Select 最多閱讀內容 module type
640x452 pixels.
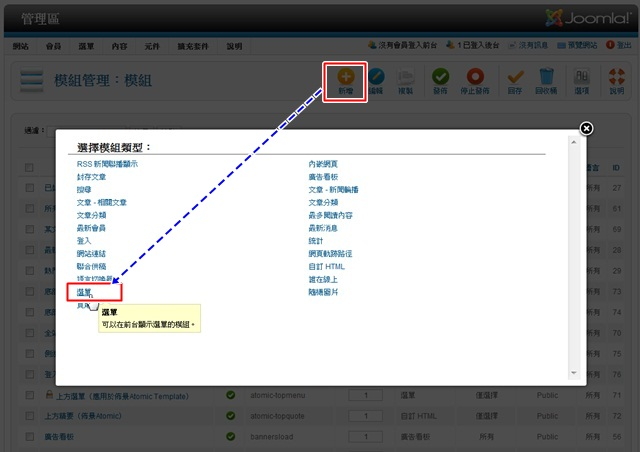click(330, 215)
